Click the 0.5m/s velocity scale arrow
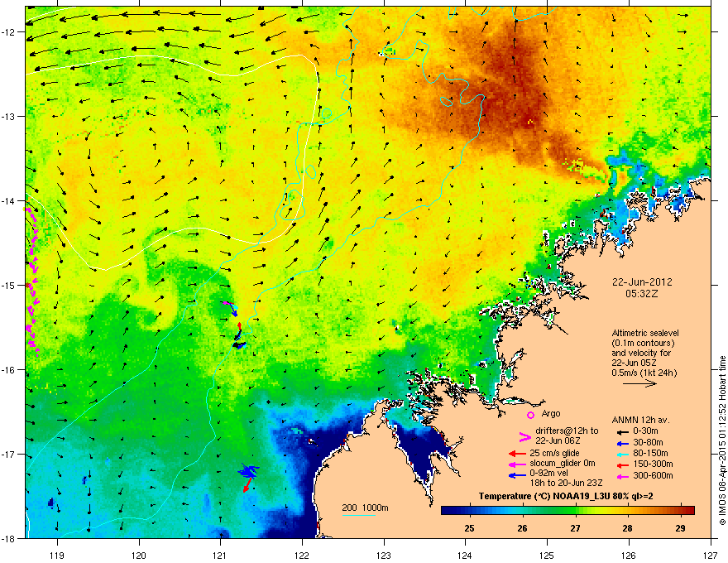The width and height of the screenshot is (728, 563). [x=639, y=383]
